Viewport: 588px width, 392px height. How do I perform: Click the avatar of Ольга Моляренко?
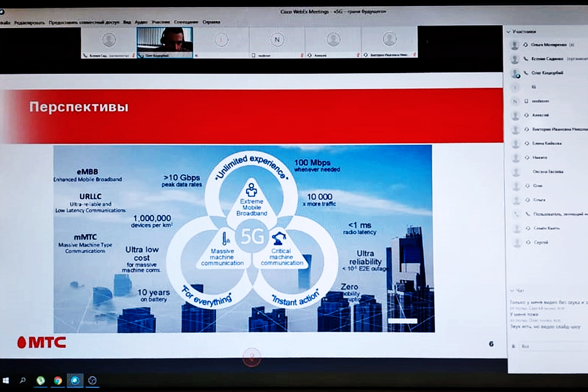pos(514,45)
